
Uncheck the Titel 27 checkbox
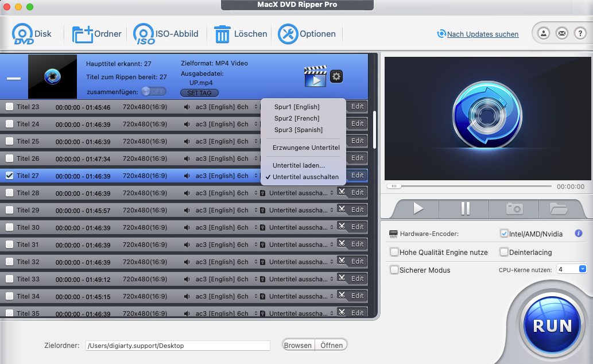(x=9, y=176)
